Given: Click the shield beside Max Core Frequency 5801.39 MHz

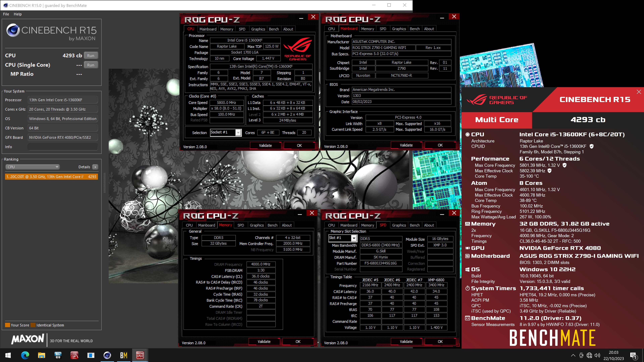Looking at the screenshot, I should tap(565, 165).
